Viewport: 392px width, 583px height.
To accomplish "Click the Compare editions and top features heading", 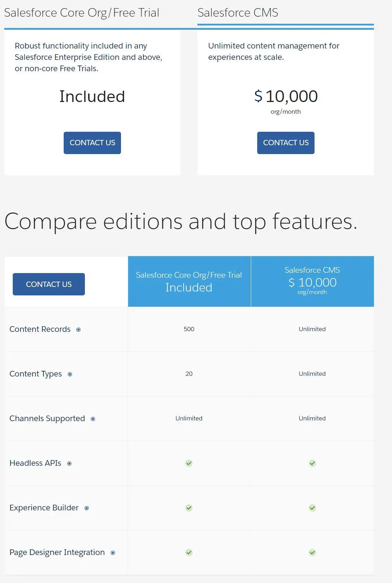I will click(181, 222).
